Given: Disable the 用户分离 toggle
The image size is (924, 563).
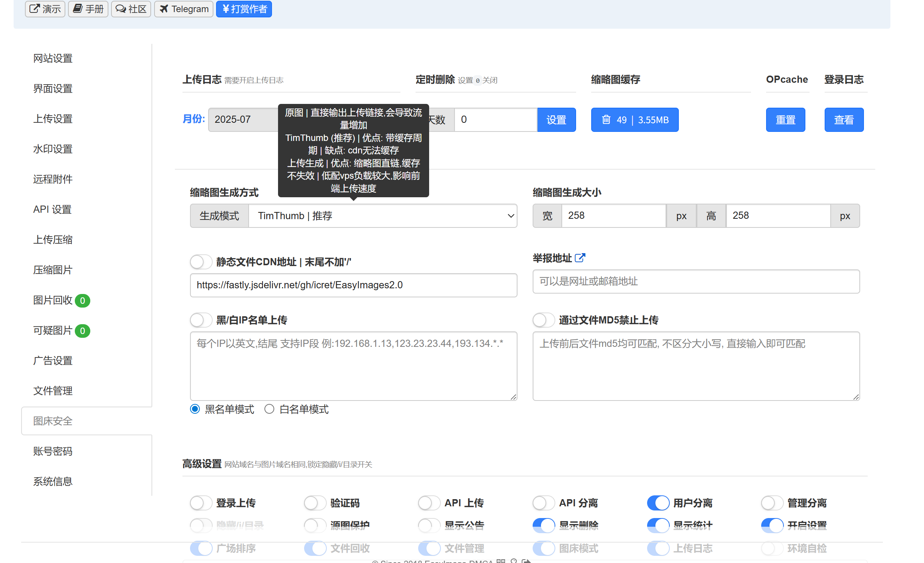Looking at the screenshot, I should (x=658, y=503).
